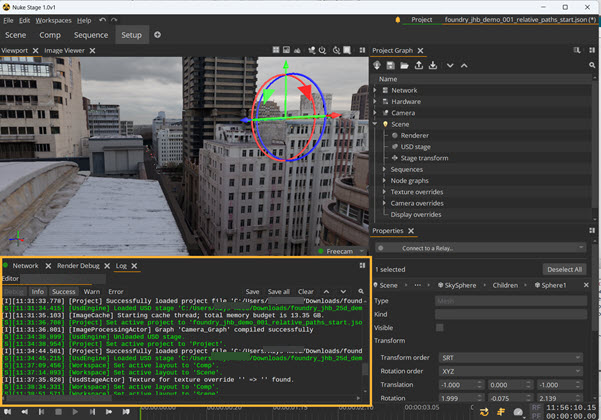Image resolution: width=601 pixels, height=420 pixels.
Task: Switch to the Render Debug tab
Action: coord(78,266)
